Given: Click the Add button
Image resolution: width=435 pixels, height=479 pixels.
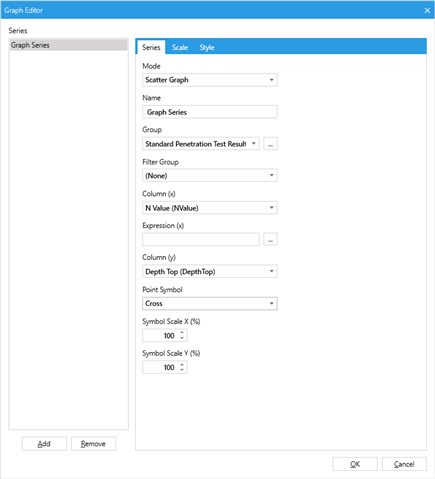Looking at the screenshot, I should click(44, 444).
